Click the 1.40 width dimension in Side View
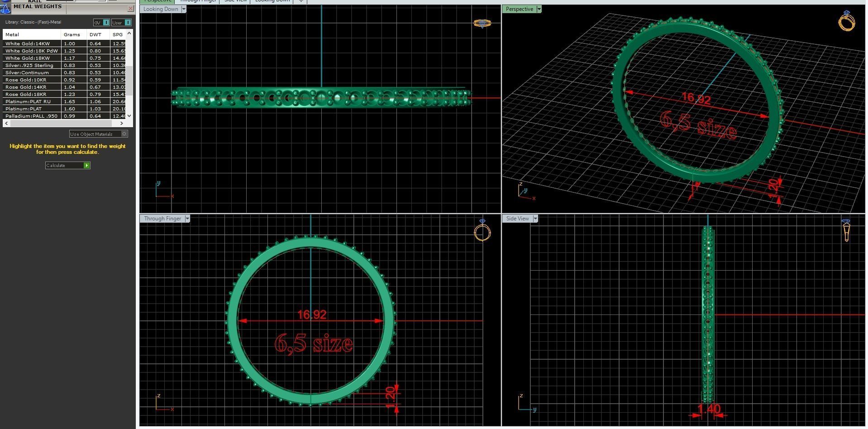This screenshot has height=429, width=868. (x=709, y=410)
